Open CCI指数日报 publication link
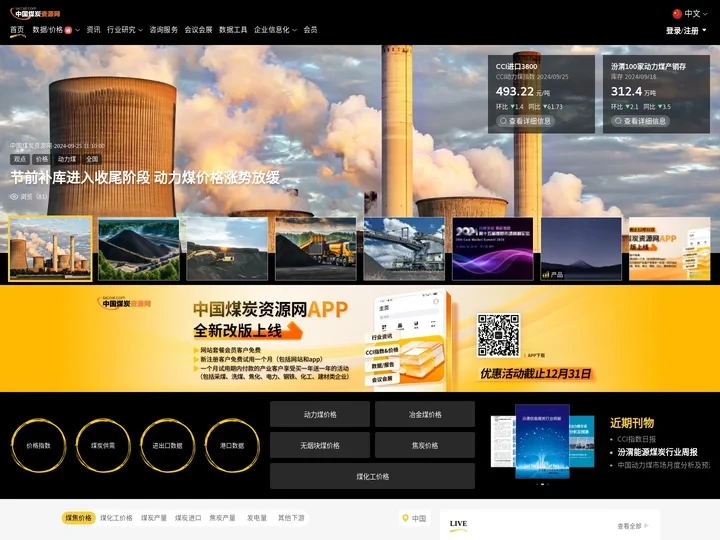This screenshot has height=540, width=720. (636, 439)
